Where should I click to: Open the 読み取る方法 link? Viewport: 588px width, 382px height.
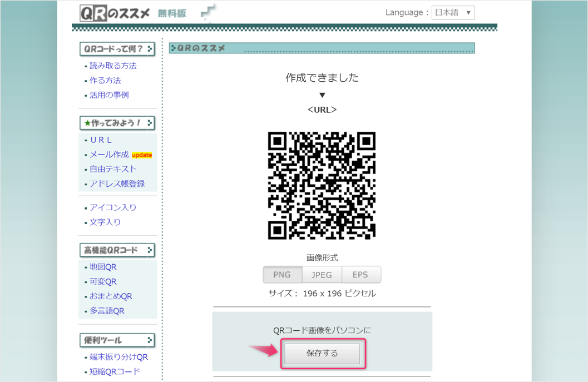[x=113, y=66]
